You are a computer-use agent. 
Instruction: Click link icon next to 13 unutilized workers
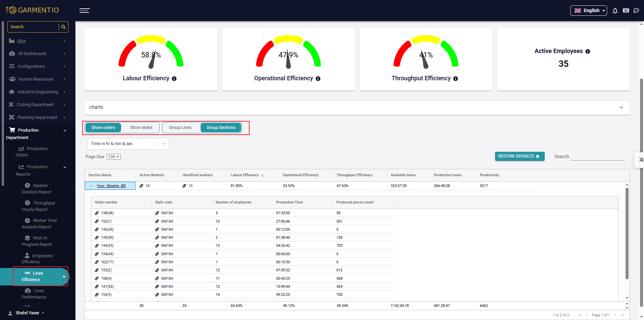click(184, 186)
